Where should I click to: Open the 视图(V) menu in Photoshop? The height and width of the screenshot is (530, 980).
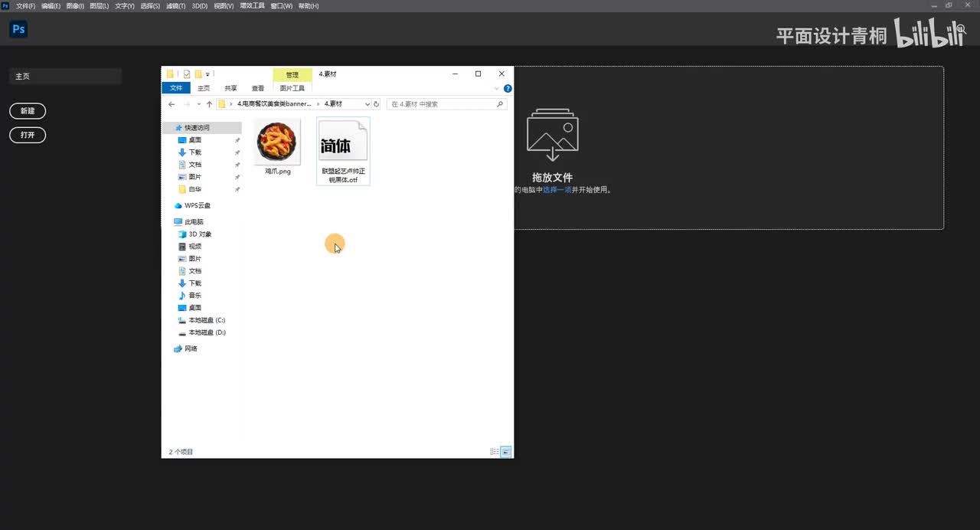(224, 5)
